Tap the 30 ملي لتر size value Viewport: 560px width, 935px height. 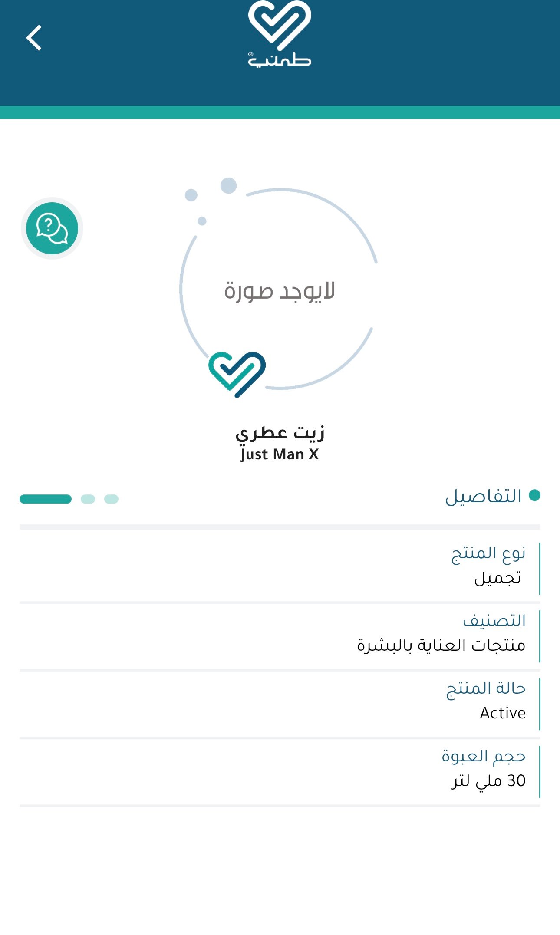point(488,781)
